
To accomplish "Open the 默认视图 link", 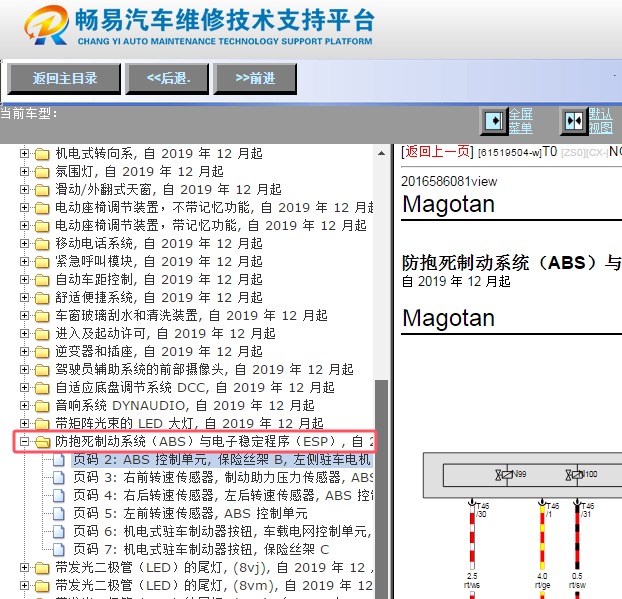I will 601,121.
